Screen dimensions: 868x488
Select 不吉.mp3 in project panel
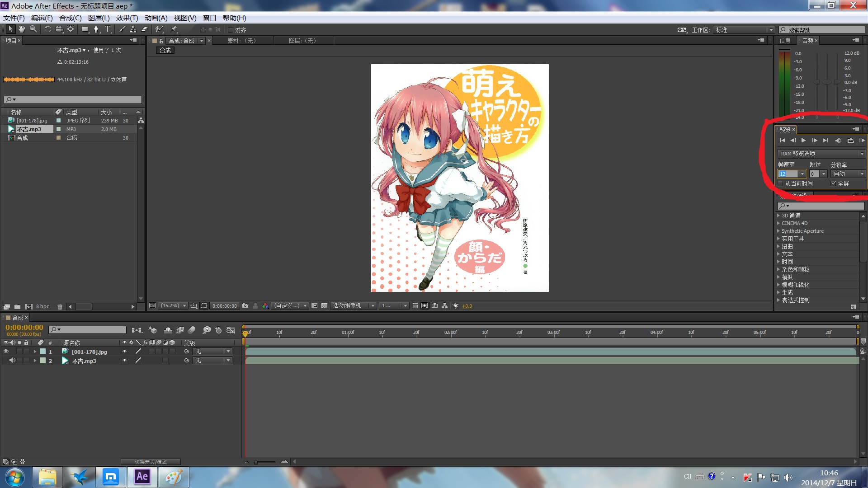29,129
